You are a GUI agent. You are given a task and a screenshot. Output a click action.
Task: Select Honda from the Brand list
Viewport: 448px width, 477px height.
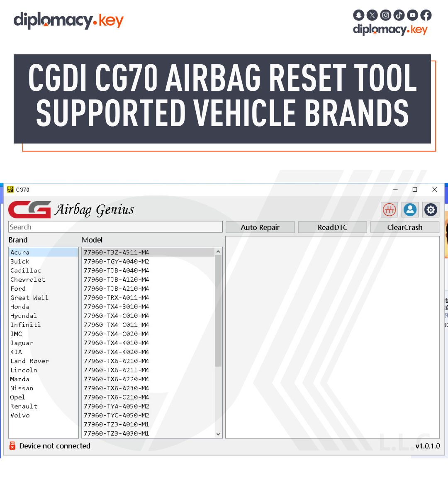[19, 307]
